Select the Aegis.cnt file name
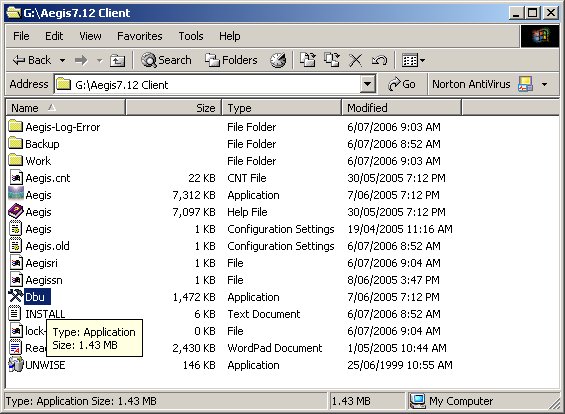Viewport: 565px width, 414px height. pos(48,178)
